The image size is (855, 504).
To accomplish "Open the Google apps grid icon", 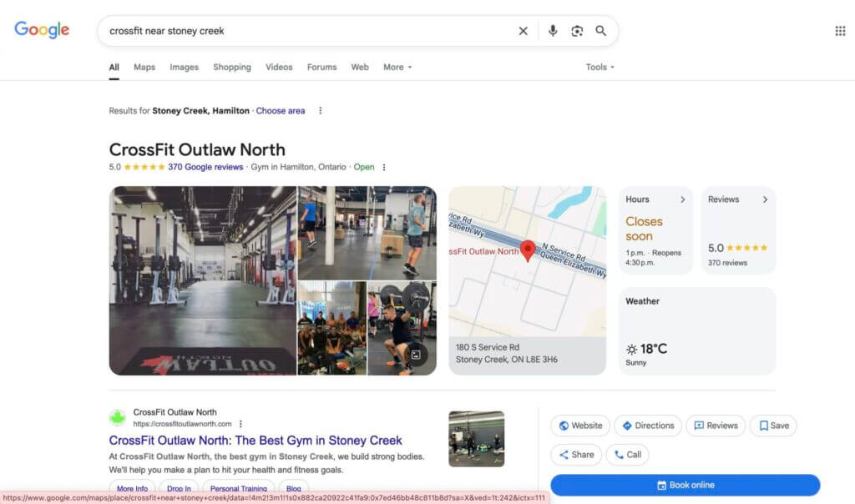I will (x=838, y=30).
